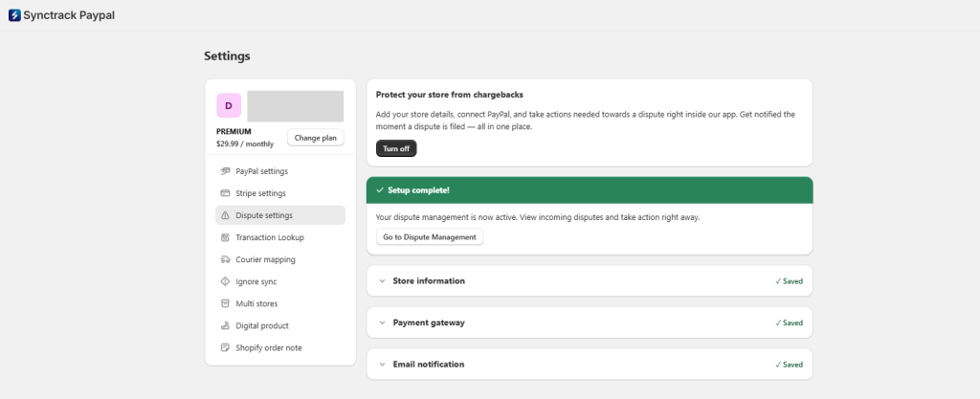Screen dimensions: 980x399
Task: Click the Stripe settings card icon
Action: (x=226, y=193)
